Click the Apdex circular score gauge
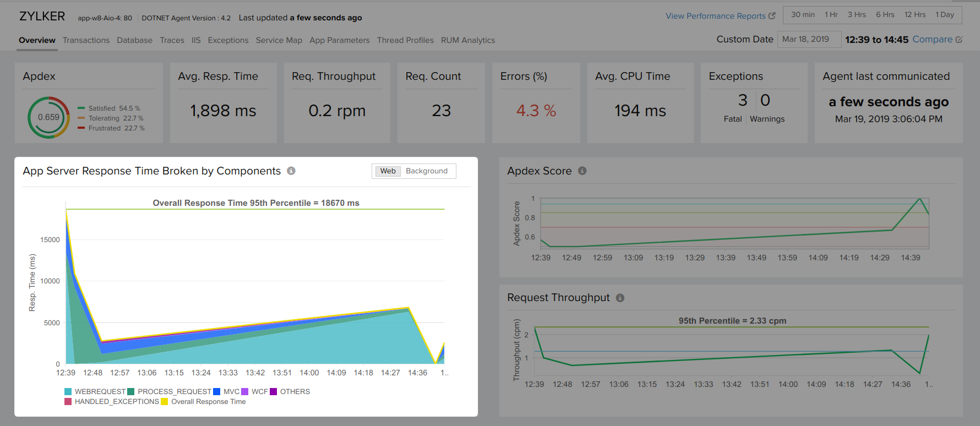 tap(48, 117)
